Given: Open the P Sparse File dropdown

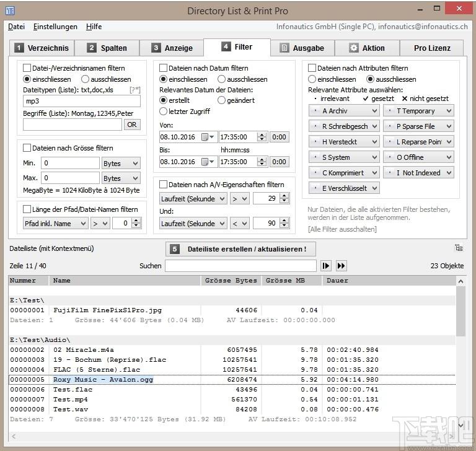Looking at the screenshot, I should [x=418, y=126].
